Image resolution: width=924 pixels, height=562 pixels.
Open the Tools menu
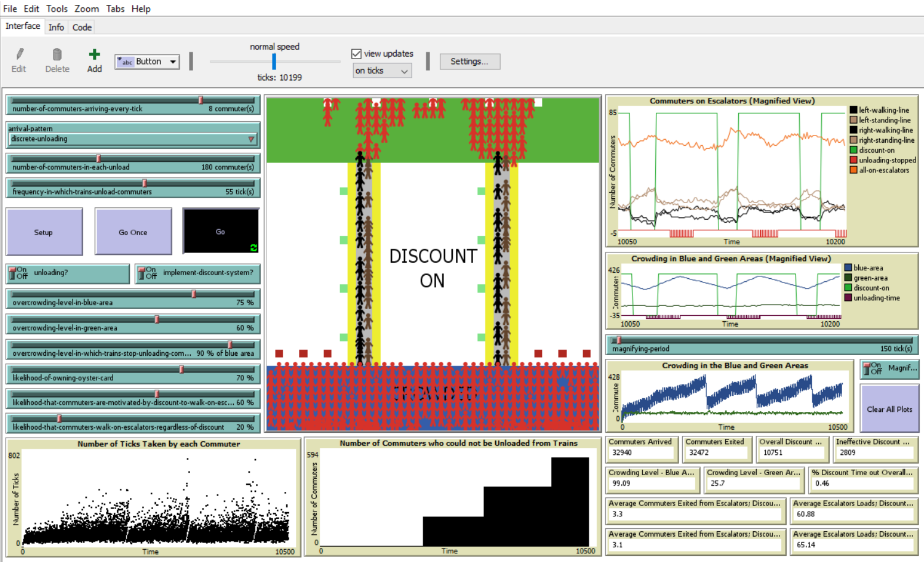57,9
